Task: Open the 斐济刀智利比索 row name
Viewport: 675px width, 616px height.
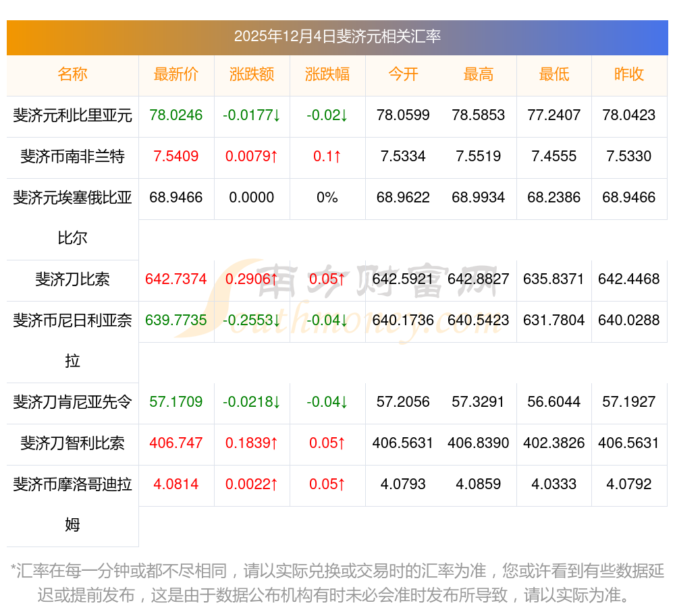Action: [72, 443]
